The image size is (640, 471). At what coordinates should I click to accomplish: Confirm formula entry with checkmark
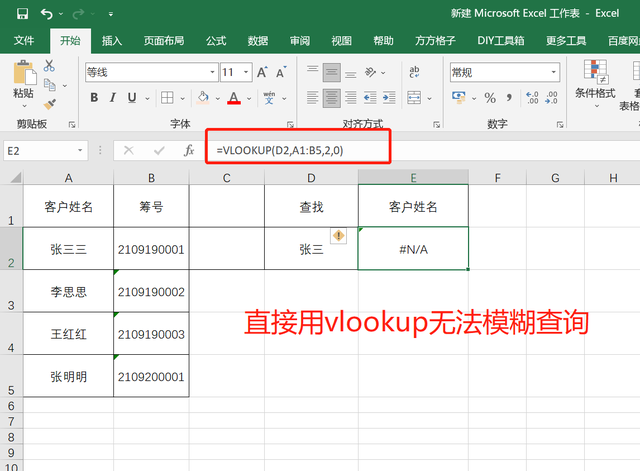(x=159, y=151)
